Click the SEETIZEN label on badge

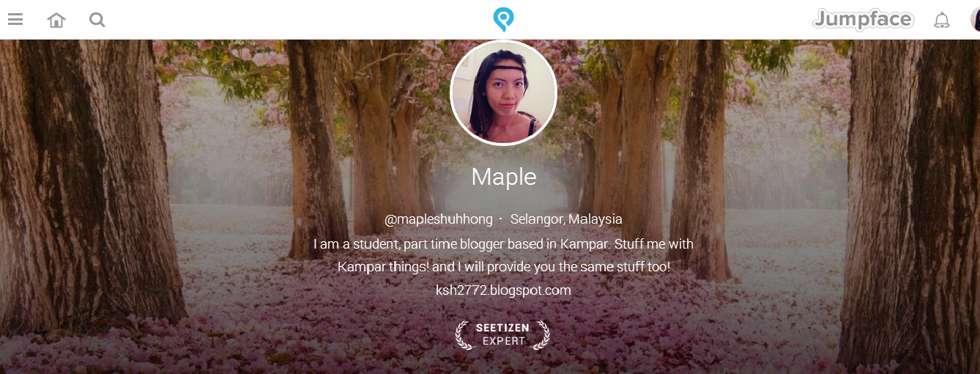click(502, 329)
